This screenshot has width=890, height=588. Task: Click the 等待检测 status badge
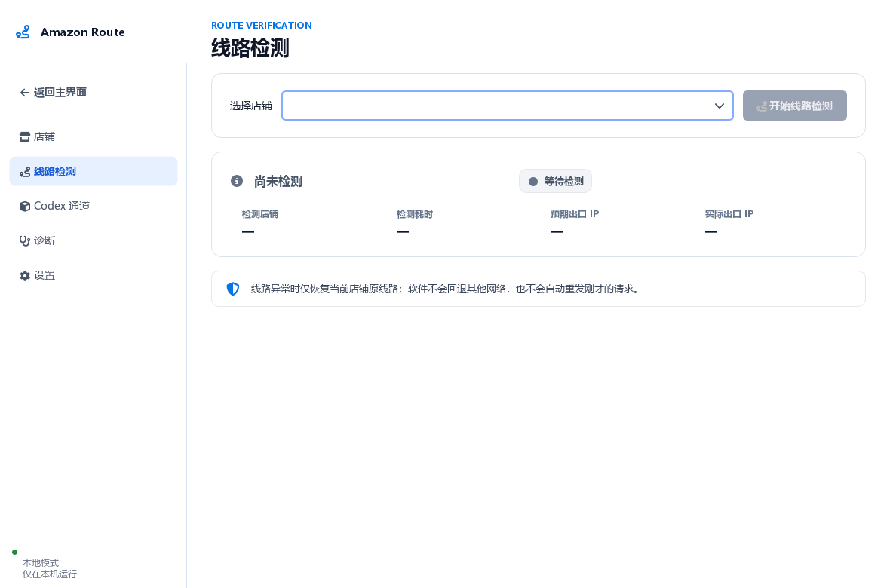click(555, 181)
